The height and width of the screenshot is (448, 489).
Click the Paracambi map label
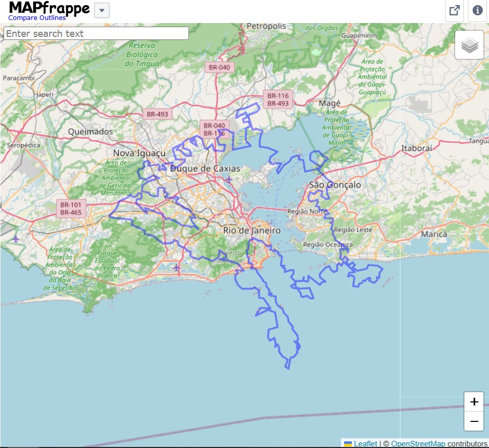pos(19,78)
